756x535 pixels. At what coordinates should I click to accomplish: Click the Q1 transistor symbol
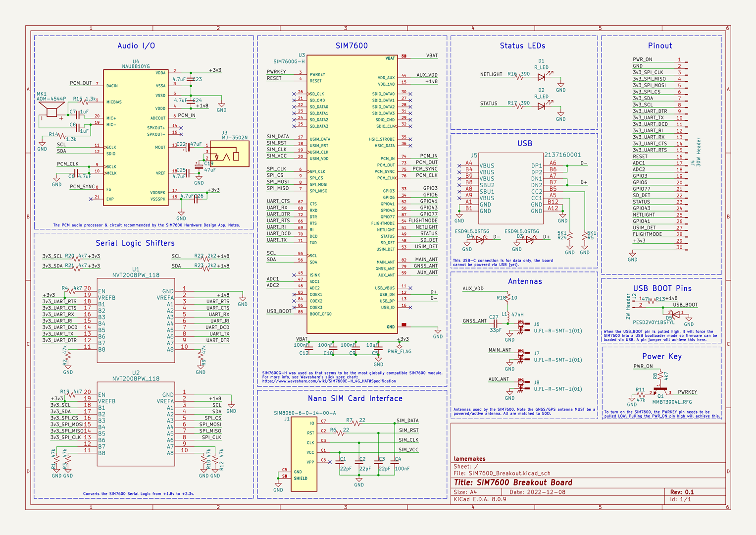659,390
